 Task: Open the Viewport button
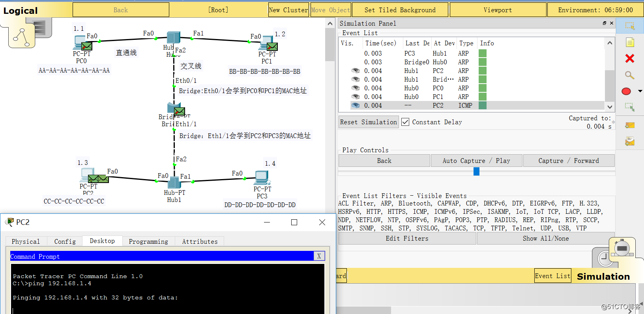point(498,10)
